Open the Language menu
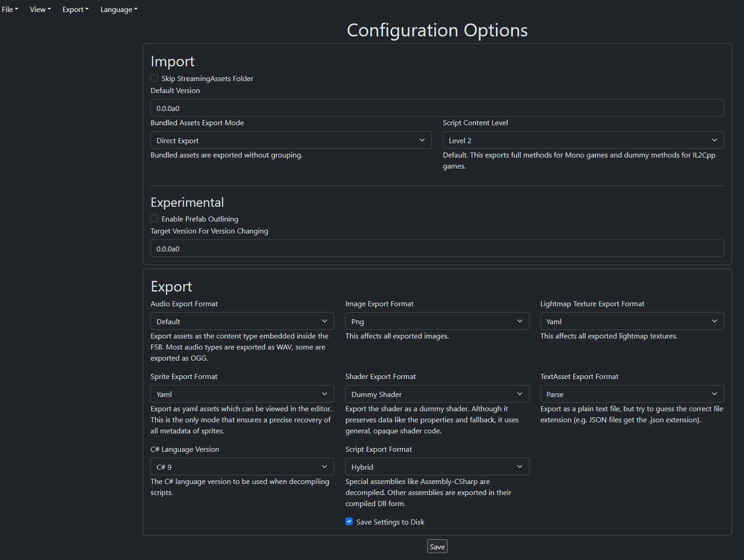Image resolution: width=744 pixels, height=560 pixels. point(119,9)
